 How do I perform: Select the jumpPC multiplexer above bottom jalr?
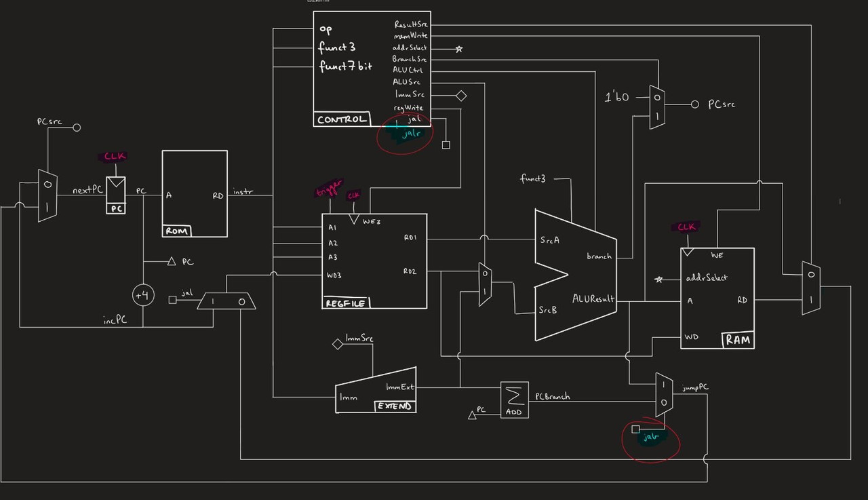point(664,394)
